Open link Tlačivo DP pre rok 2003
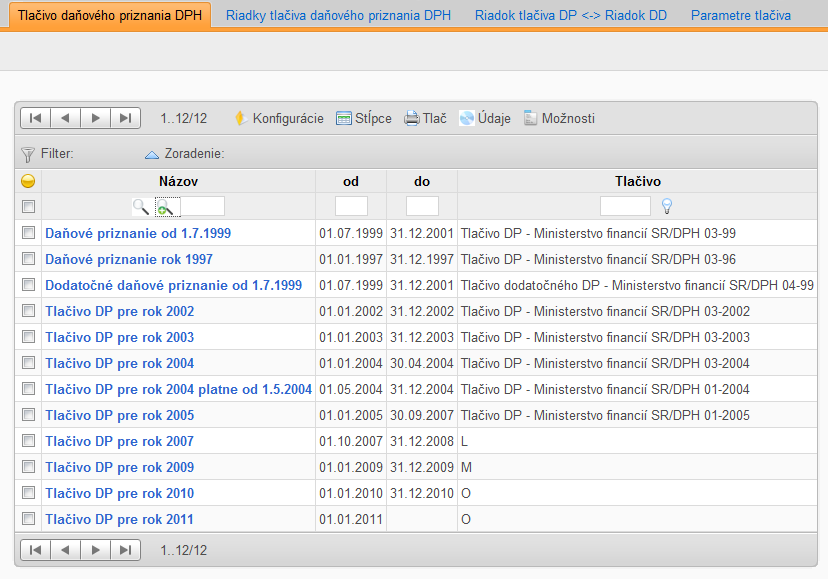The image size is (828, 579). pyautogui.click(x=119, y=337)
